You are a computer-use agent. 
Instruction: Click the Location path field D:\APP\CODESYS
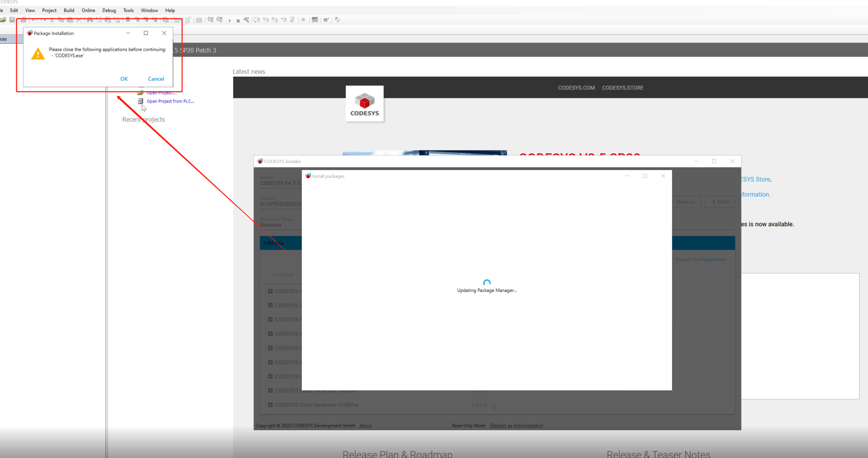pyautogui.click(x=281, y=204)
